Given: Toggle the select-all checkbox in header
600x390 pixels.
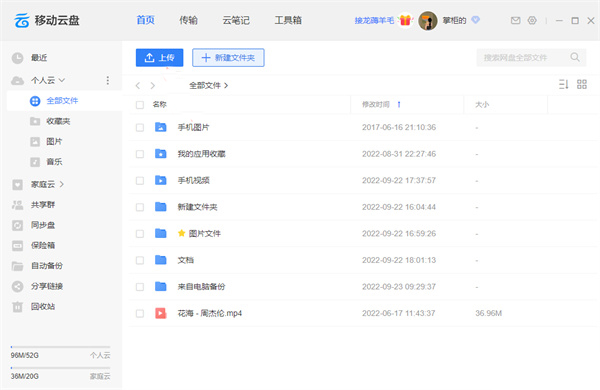Looking at the screenshot, I should [140, 104].
